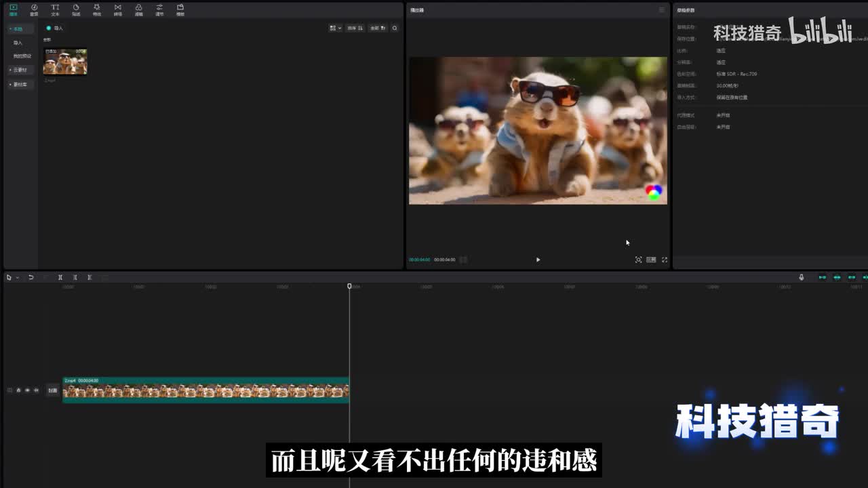The image size is (868, 488).
Task: Open the Text tab icon
Action: pyautogui.click(x=55, y=9)
